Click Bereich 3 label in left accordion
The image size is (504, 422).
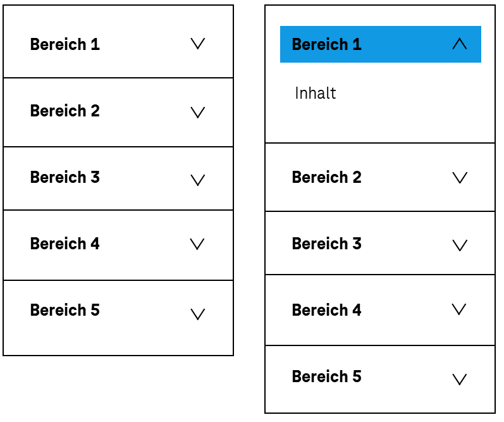[65, 177]
